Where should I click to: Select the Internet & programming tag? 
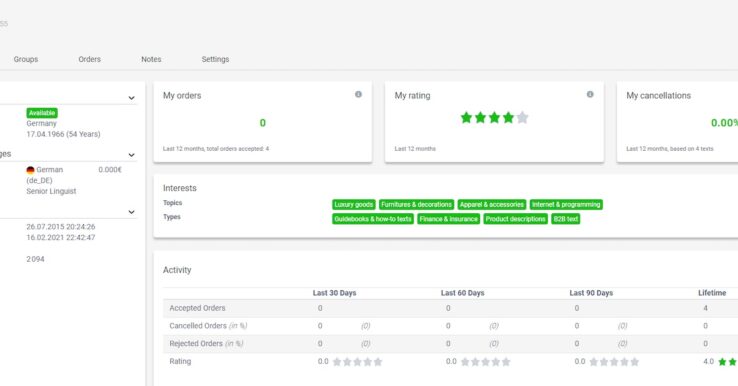click(566, 204)
